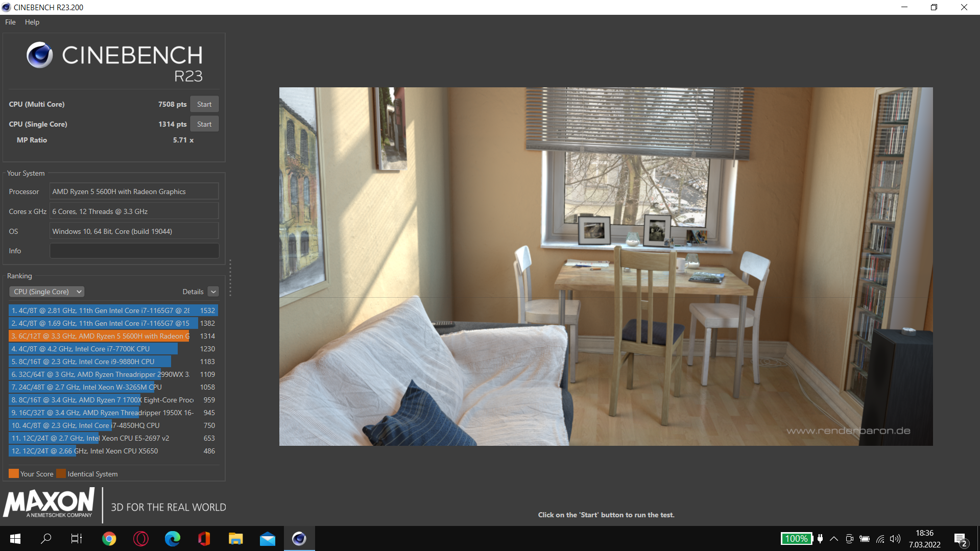Open Windows taskbar search

[x=46, y=538]
